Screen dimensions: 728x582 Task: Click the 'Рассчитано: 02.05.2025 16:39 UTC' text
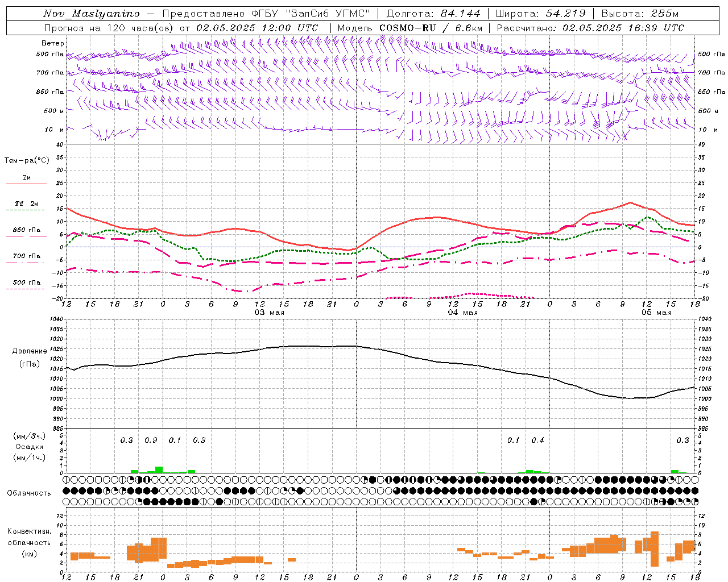590,28
